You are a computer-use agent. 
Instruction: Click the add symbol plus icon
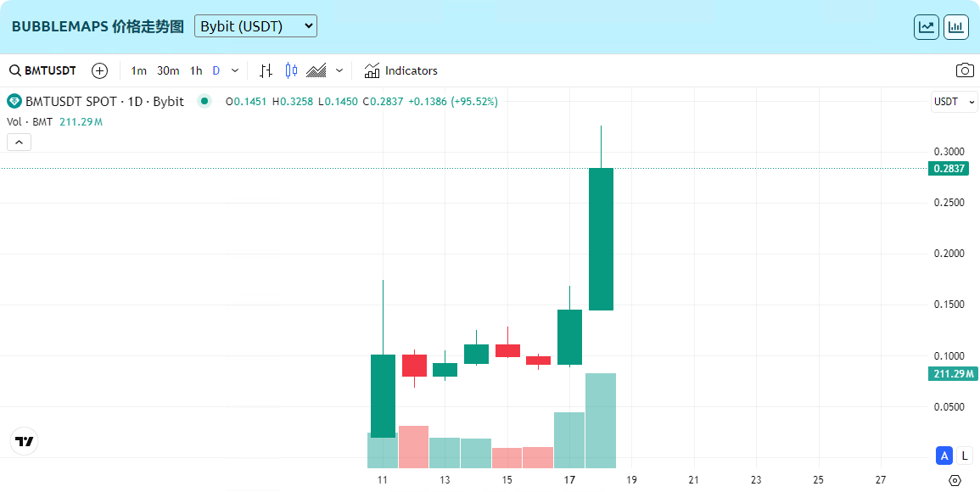[x=99, y=70]
